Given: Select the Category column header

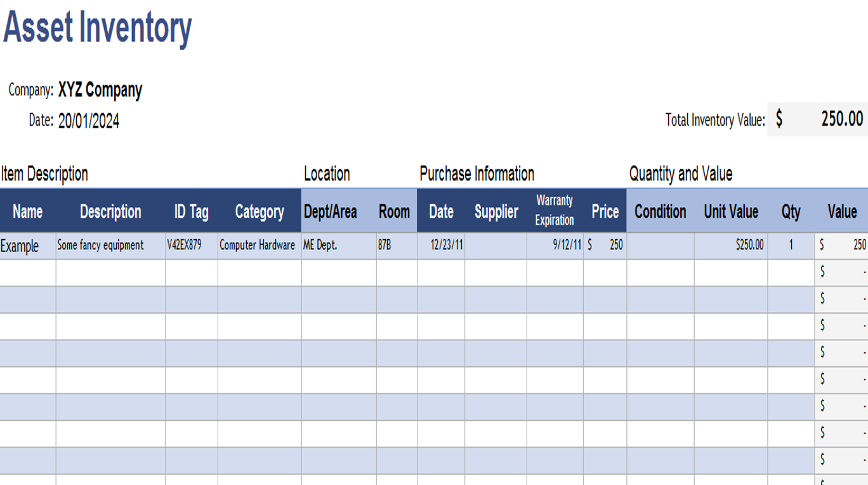Looking at the screenshot, I should (x=260, y=211).
